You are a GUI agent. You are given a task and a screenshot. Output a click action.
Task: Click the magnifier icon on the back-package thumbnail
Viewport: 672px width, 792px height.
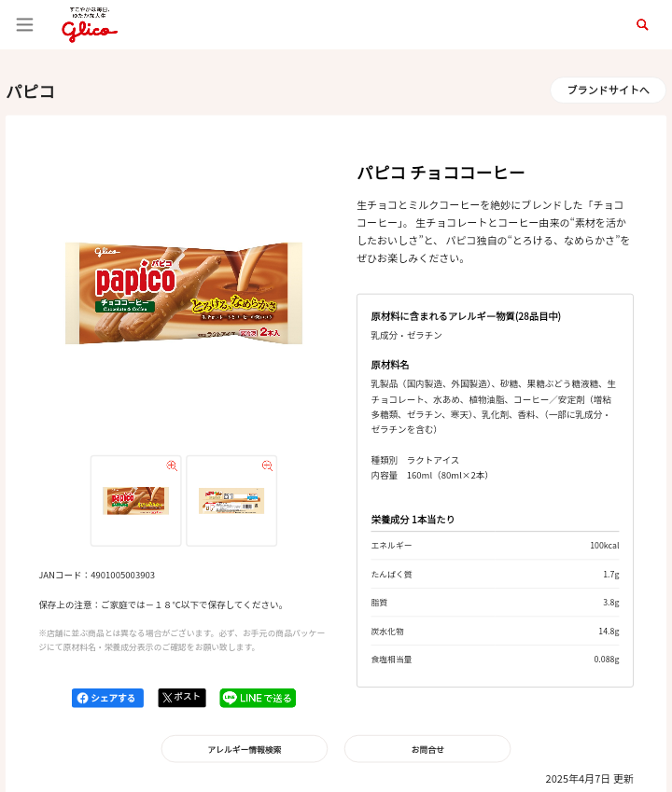[267, 465]
